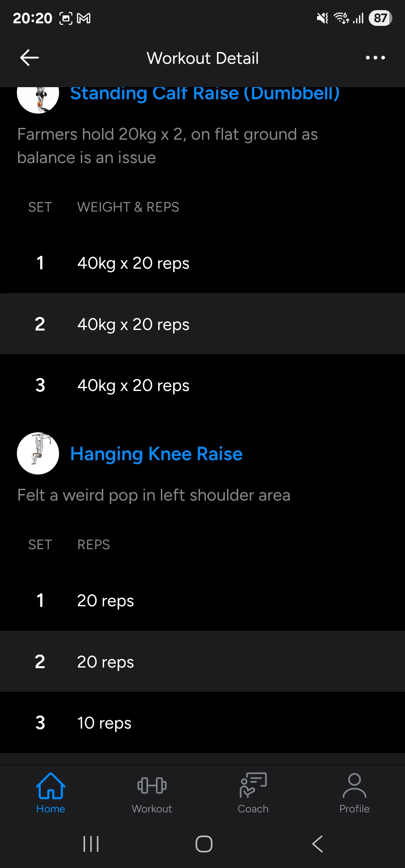
Task: Open the Home tab
Action: [51, 792]
